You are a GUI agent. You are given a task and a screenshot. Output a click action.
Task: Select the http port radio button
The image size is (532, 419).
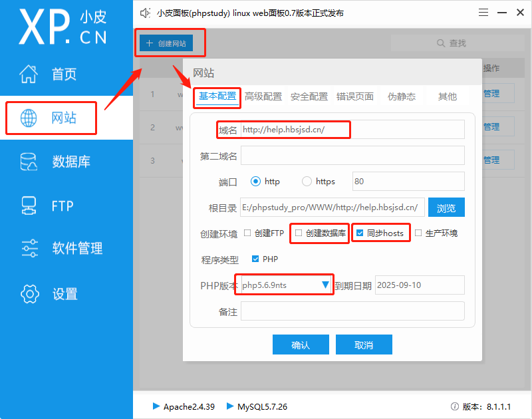click(x=255, y=182)
